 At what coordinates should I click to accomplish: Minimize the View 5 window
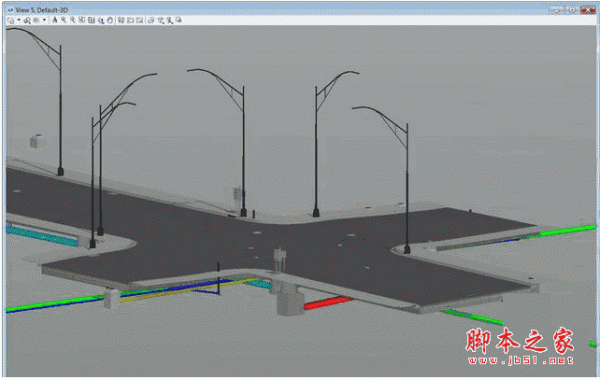[556, 10]
